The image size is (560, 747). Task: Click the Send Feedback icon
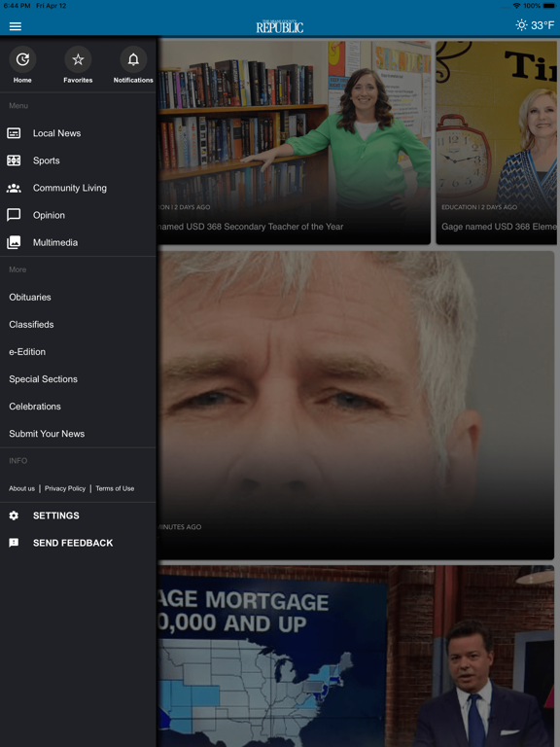coord(14,543)
